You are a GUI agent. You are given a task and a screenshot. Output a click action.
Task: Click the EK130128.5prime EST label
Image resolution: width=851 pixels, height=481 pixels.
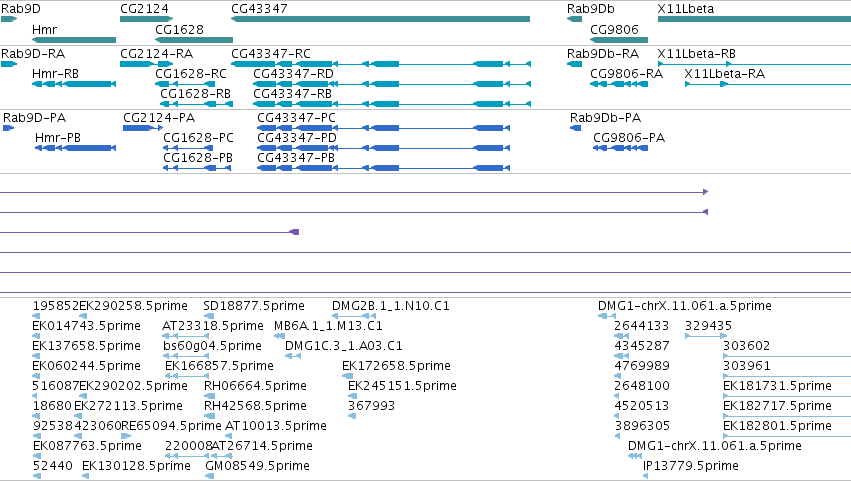coord(136,466)
